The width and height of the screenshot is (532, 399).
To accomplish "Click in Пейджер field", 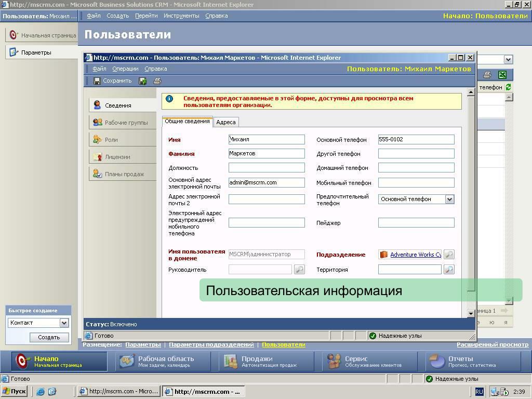I will point(416,222).
